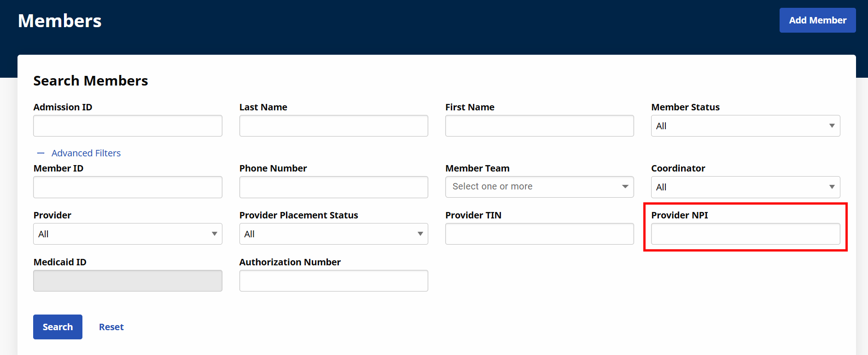
Task: Click the Phone Number field
Action: [x=333, y=187]
